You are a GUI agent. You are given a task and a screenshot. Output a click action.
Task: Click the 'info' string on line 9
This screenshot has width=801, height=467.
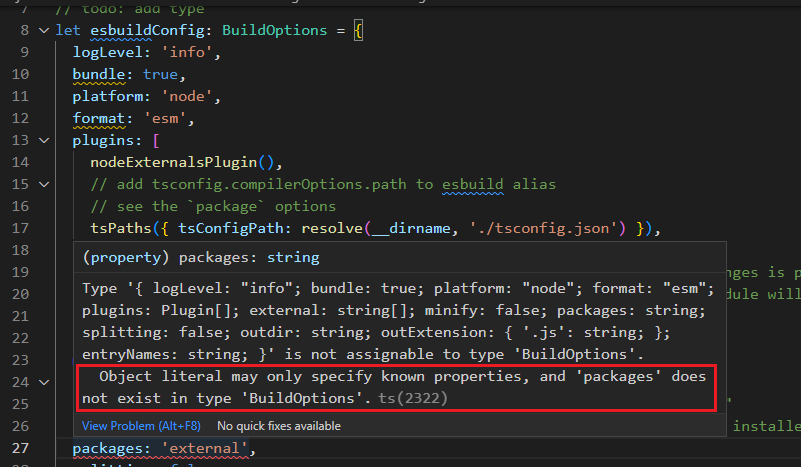coord(187,53)
